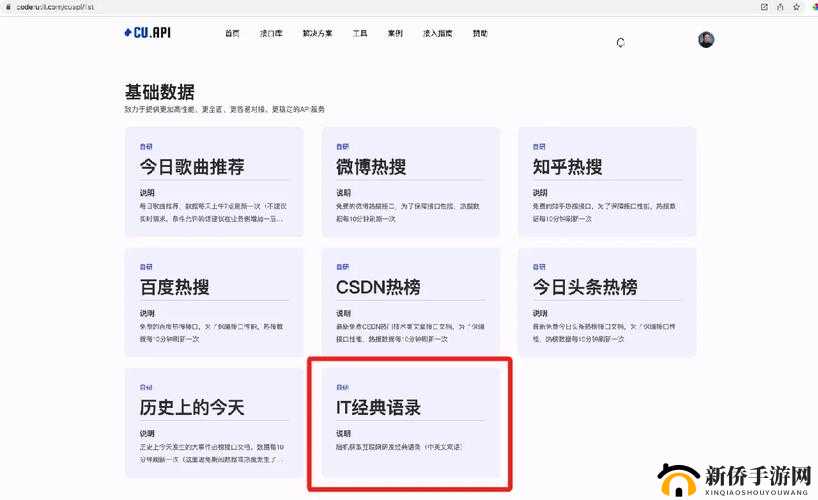Click the browser address bar URL
This screenshot has height=500, width=818.
click(55, 7)
